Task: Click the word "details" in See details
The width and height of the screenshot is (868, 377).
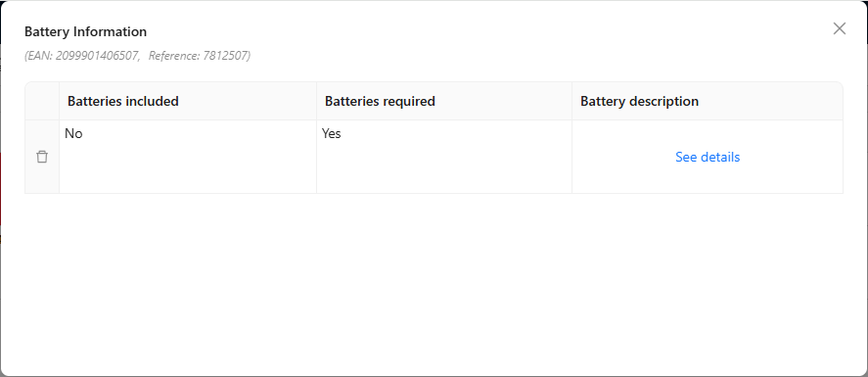Action: pos(719,157)
